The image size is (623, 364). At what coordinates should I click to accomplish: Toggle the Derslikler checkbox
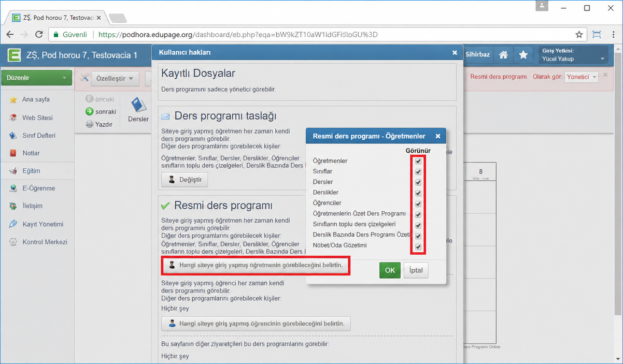(418, 193)
